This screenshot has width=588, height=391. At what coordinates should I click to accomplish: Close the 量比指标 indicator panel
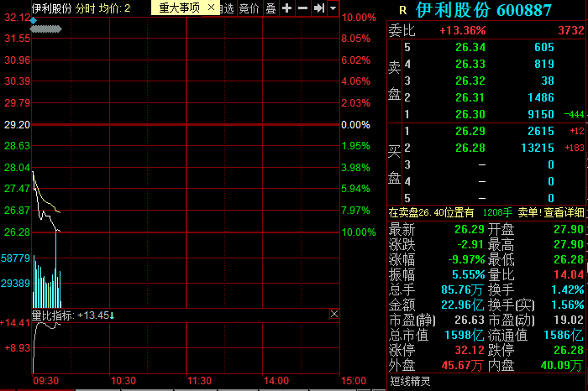coord(334,314)
